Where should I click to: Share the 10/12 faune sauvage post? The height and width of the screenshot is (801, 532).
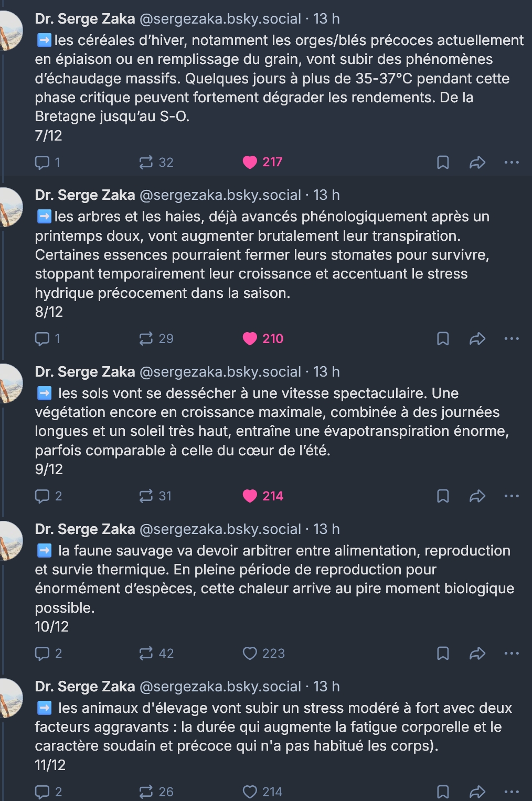click(477, 653)
